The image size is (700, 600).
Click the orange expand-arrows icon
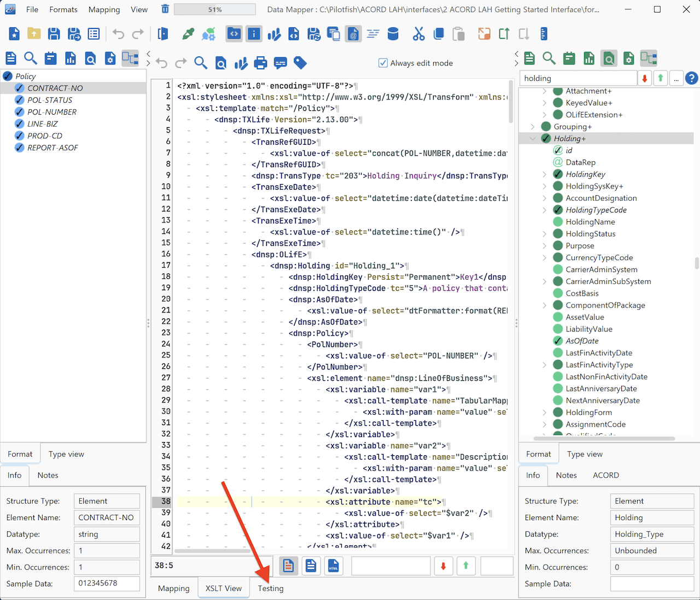484,34
